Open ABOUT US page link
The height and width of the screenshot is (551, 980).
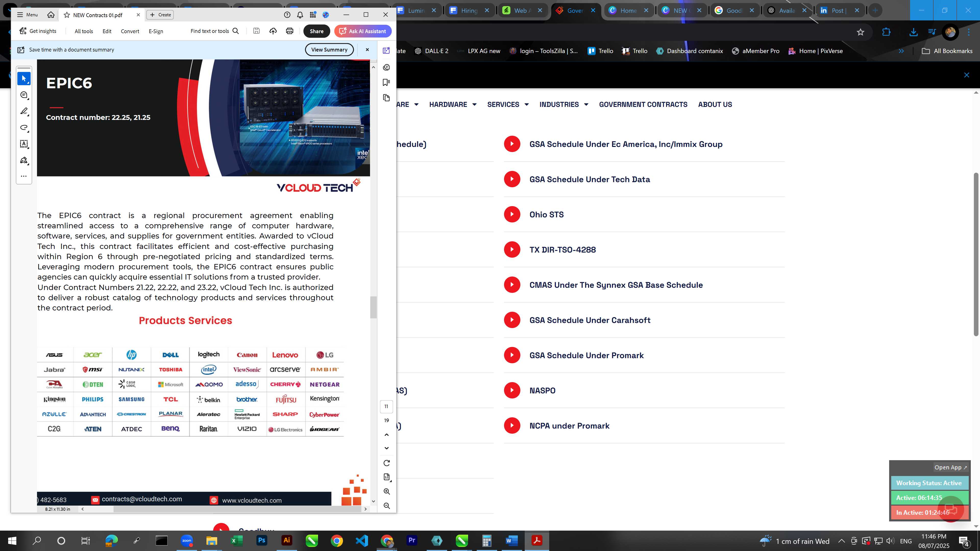[x=715, y=105]
